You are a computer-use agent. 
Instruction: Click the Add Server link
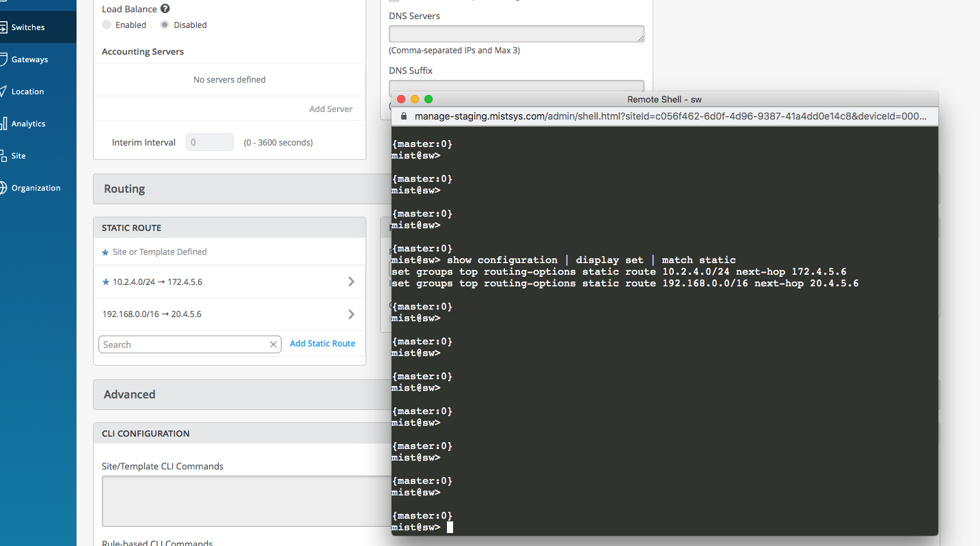coord(331,109)
